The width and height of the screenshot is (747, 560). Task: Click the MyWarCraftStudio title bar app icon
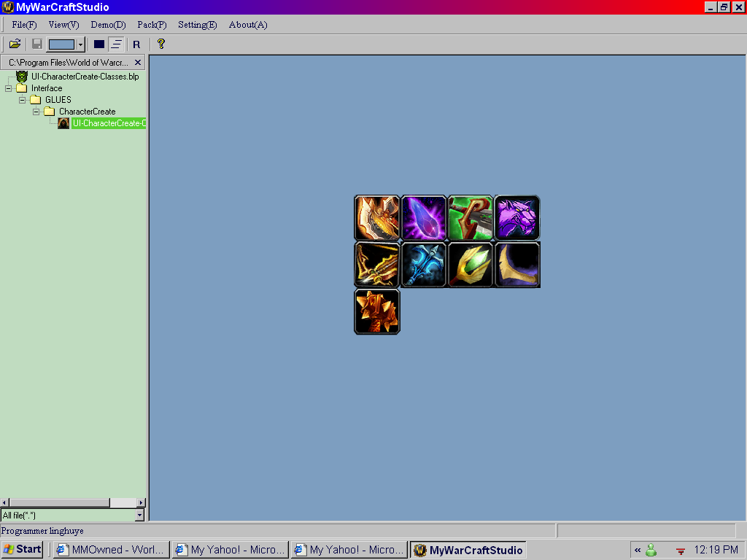[x=7, y=7]
